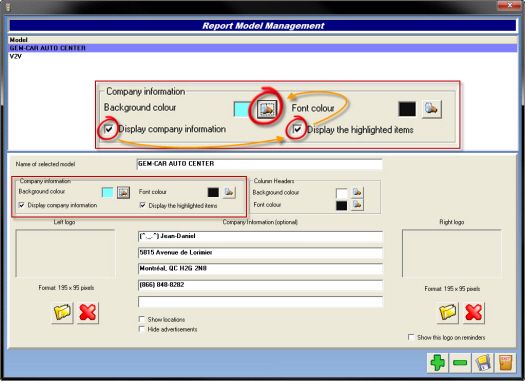Save the report model with floppy disk icon

482,363
